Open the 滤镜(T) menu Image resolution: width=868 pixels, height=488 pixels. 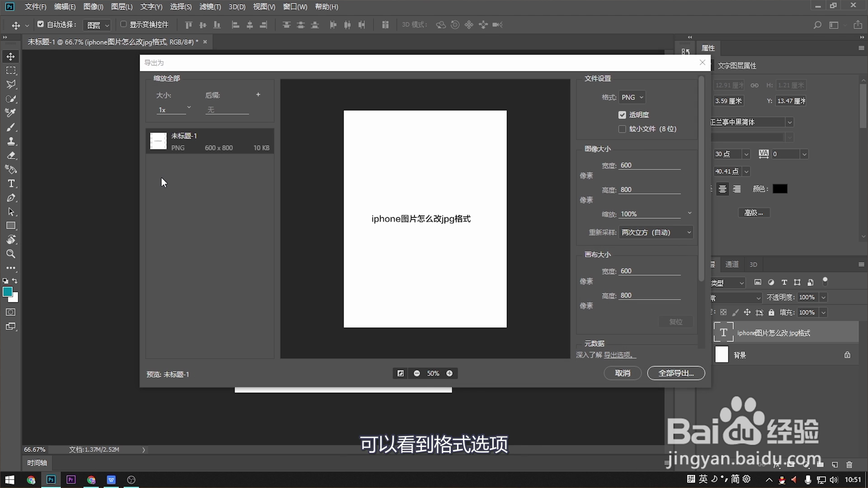pos(210,7)
